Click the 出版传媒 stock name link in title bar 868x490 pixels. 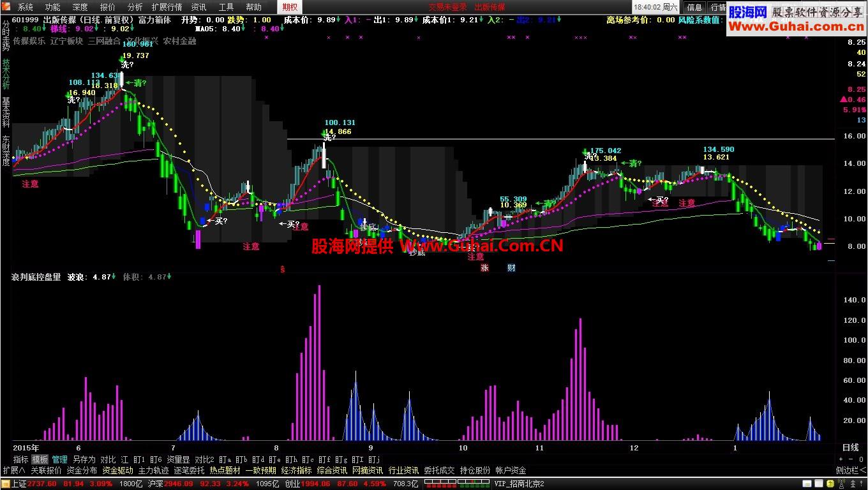(490, 7)
